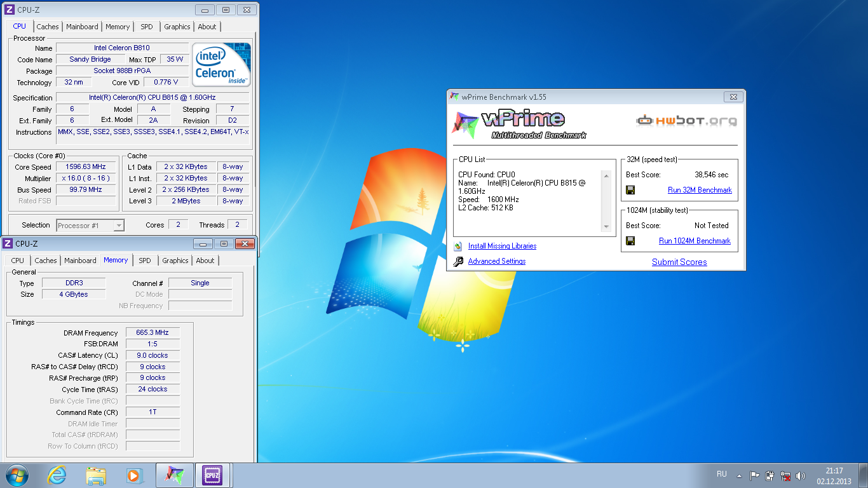Open the Processor #1 selection dropdown
The height and width of the screenshot is (488, 868).
tap(90, 226)
